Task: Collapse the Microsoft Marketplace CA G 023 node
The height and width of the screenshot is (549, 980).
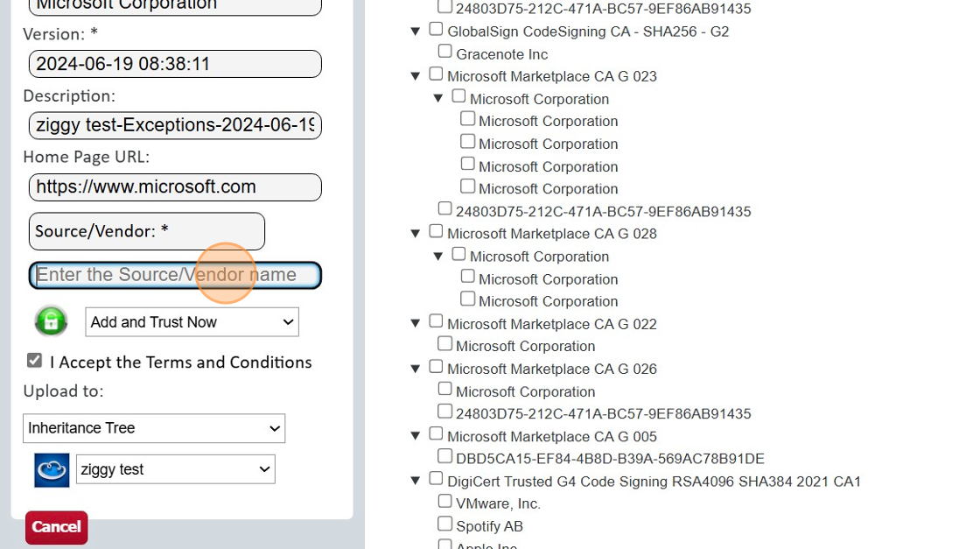Action: 416,76
